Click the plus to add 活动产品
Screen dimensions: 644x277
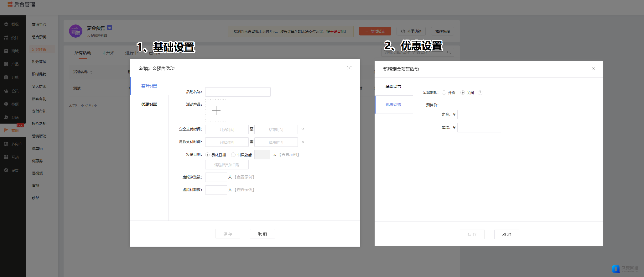tap(216, 110)
